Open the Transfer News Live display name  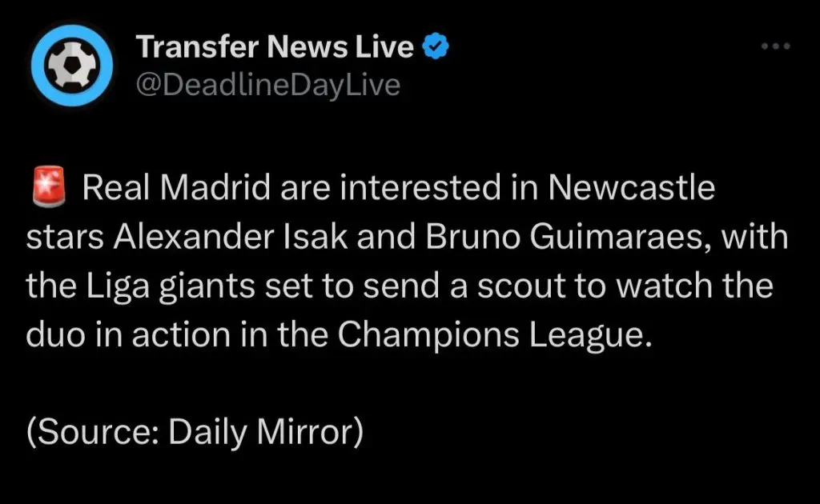[x=276, y=49]
